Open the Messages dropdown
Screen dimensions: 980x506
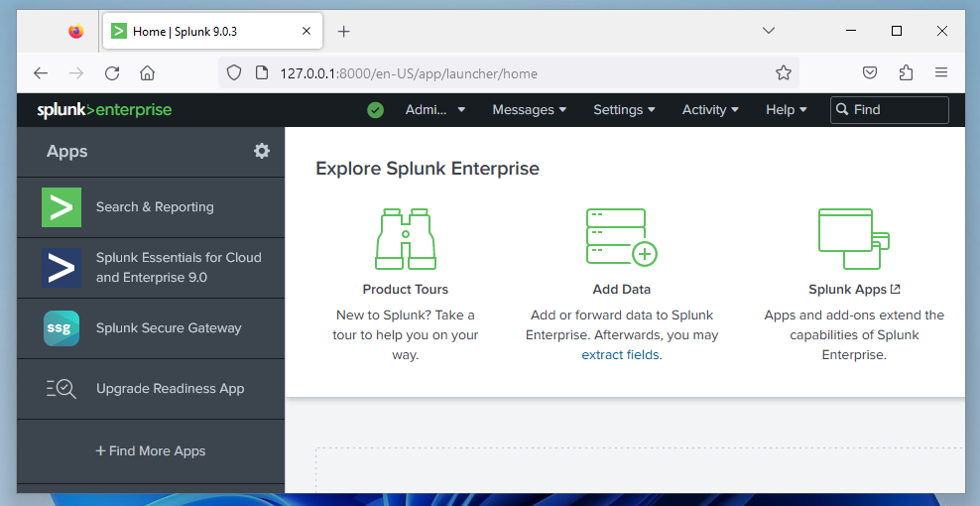click(529, 110)
